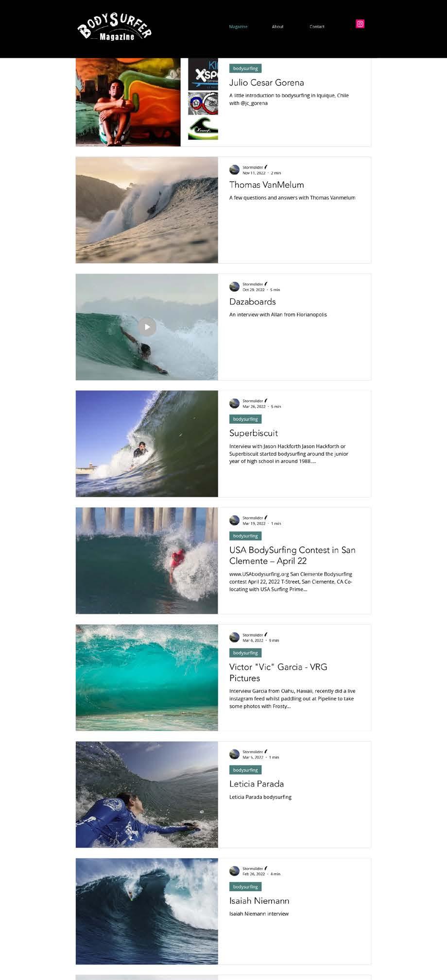Go to the About page
The width and height of the screenshot is (447, 980).
(277, 27)
